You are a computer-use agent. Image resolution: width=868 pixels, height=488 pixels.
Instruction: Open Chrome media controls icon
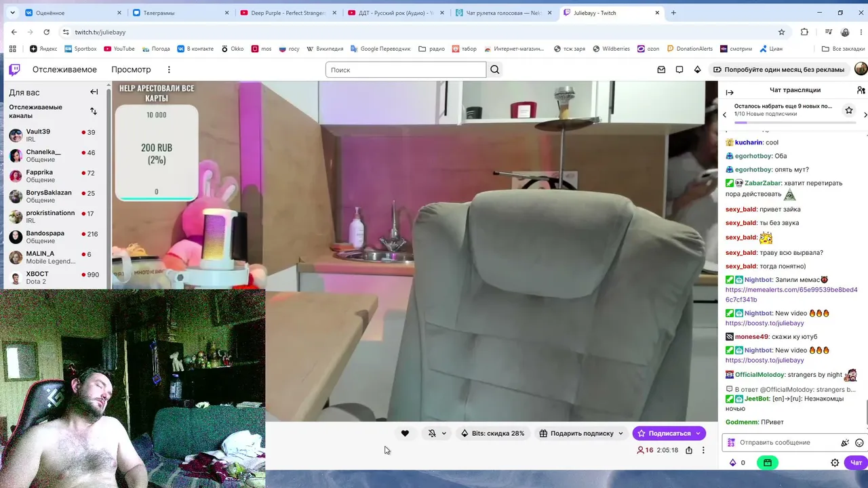[828, 32]
